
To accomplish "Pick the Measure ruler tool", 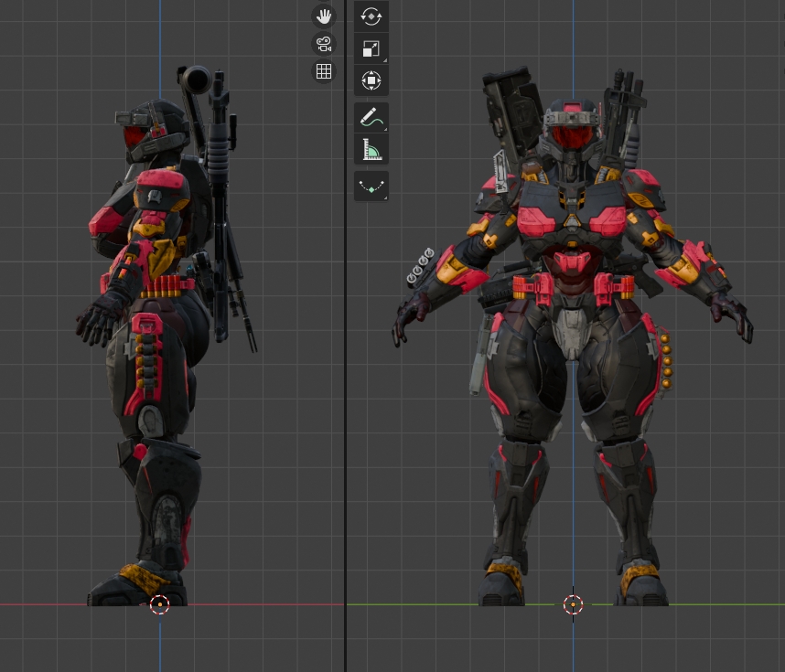I will (371, 149).
